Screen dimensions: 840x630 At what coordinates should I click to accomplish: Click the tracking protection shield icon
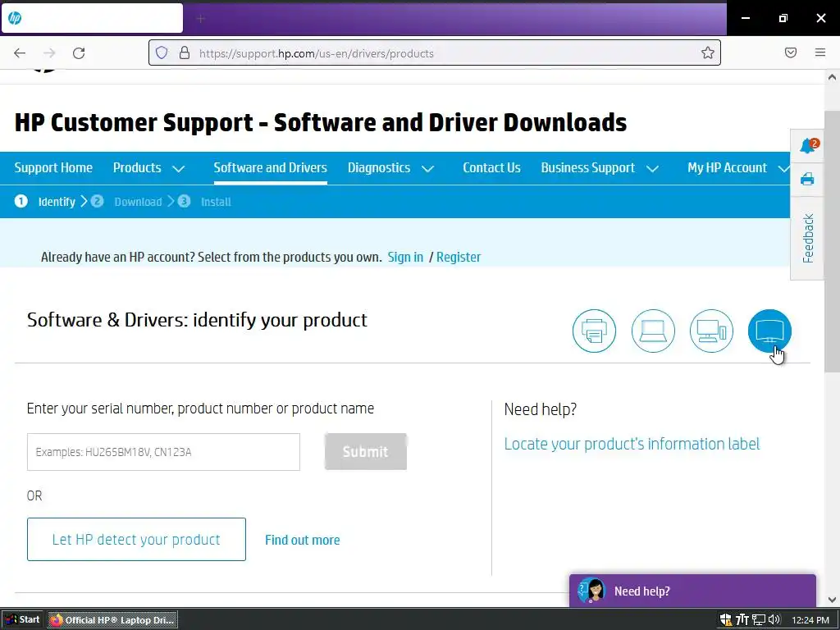(x=162, y=53)
